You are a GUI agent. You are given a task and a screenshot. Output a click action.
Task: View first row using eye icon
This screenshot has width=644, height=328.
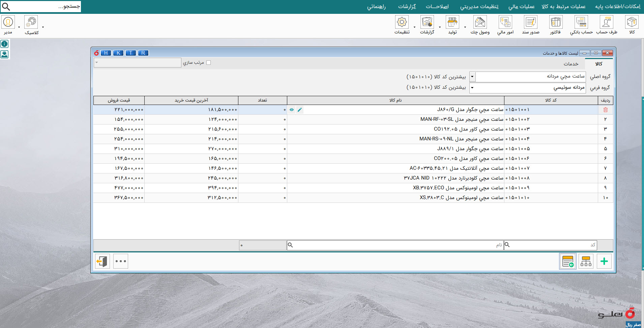click(x=292, y=110)
